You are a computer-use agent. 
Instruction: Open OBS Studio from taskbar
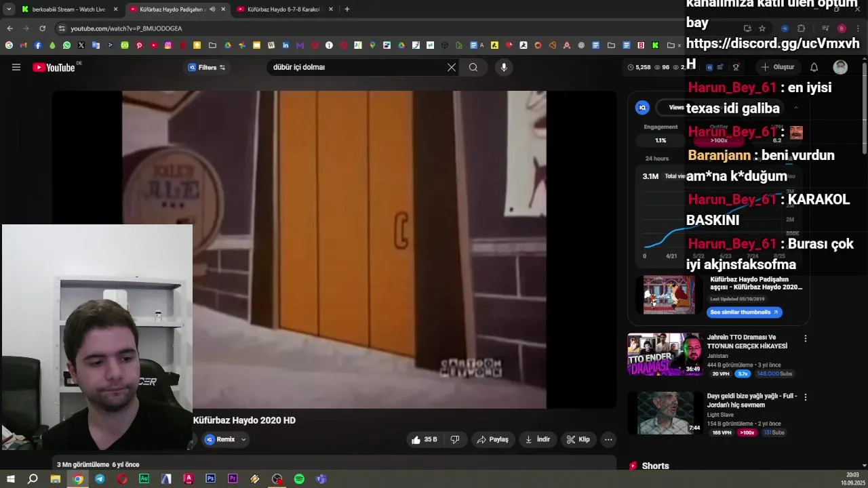[277, 479]
